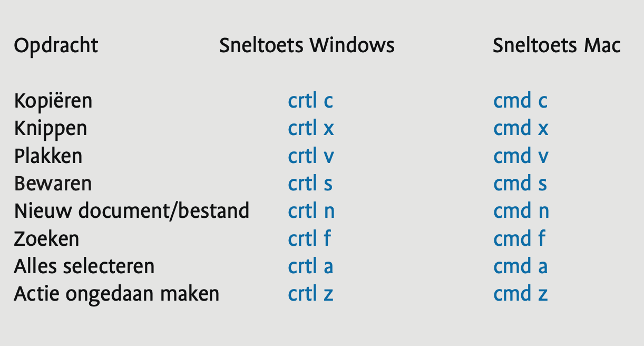Click the 'cmd n' shortcut text
This screenshot has width=644, height=346.
[521, 211]
